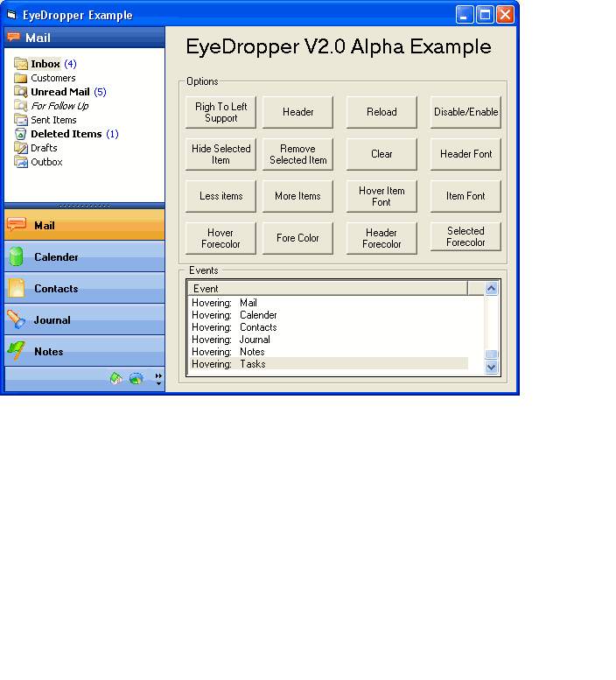Select the 'Hovering: Journal' event row
This screenshot has width=616, height=680.
pos(329,340)
